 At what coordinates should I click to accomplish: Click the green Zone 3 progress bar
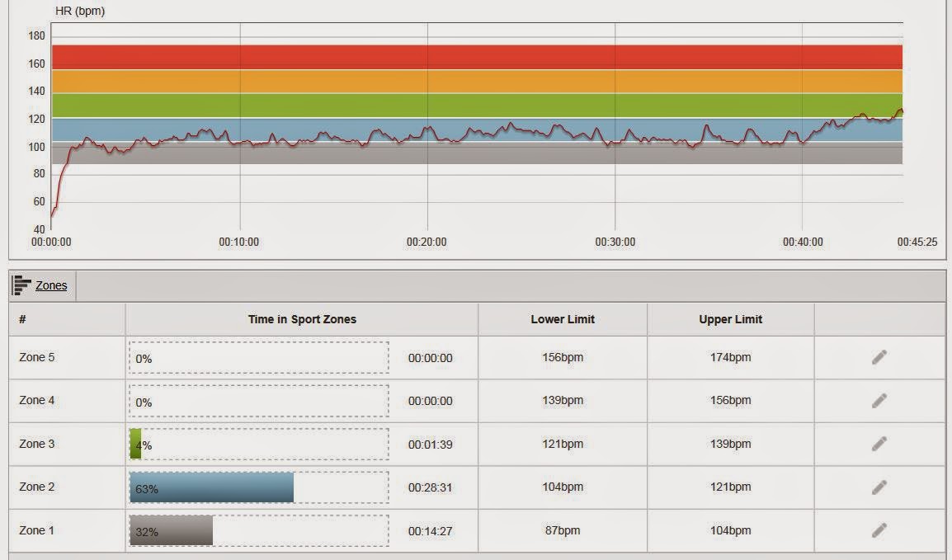coord(135,444)
